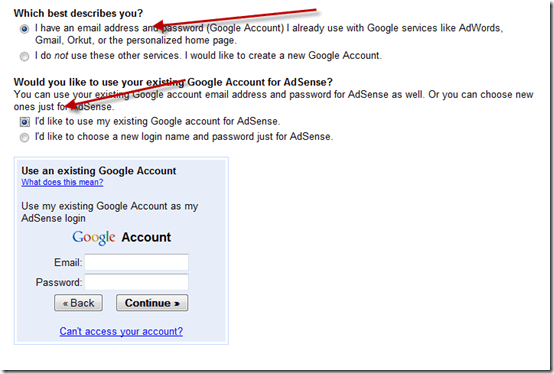Click the Google logo in sign-in box
The width and height of the screenshot is (554, 374).
point(94,237)
